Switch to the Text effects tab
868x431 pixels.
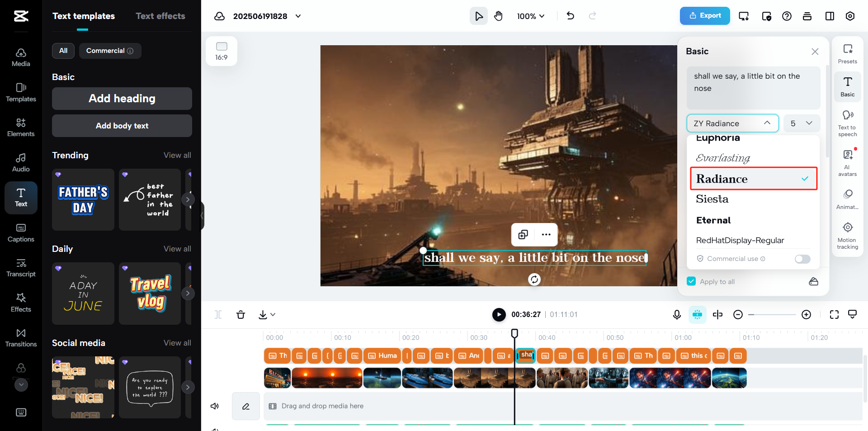click(160, 16)
